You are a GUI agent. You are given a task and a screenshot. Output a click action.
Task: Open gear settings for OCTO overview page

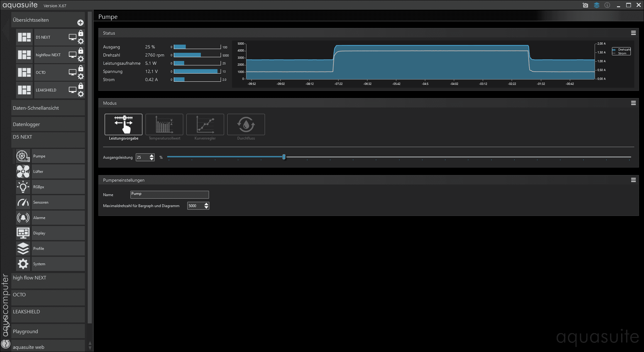point(81,76)
